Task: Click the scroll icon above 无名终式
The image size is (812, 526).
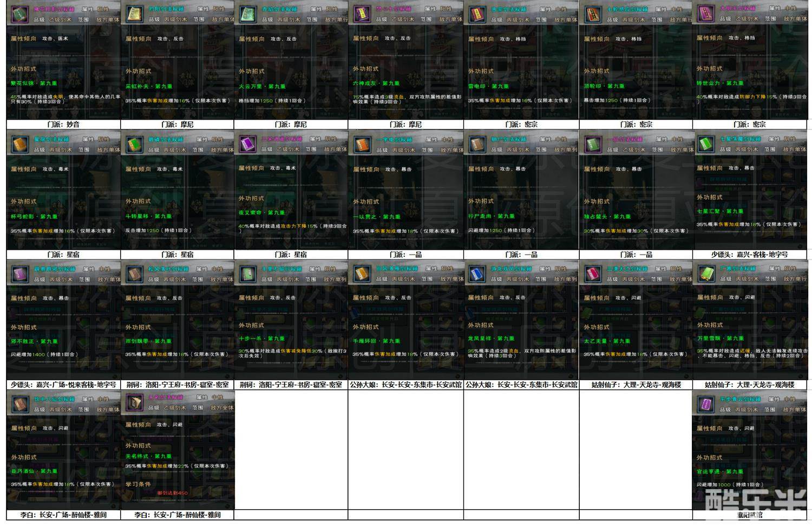Action: [134, 401]
